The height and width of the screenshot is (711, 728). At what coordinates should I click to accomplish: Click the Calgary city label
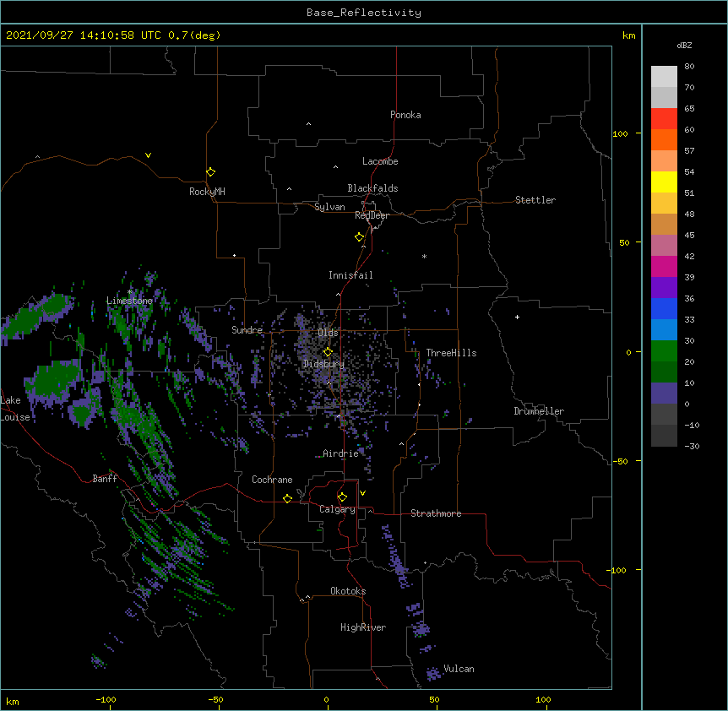(x=337, y=509)
